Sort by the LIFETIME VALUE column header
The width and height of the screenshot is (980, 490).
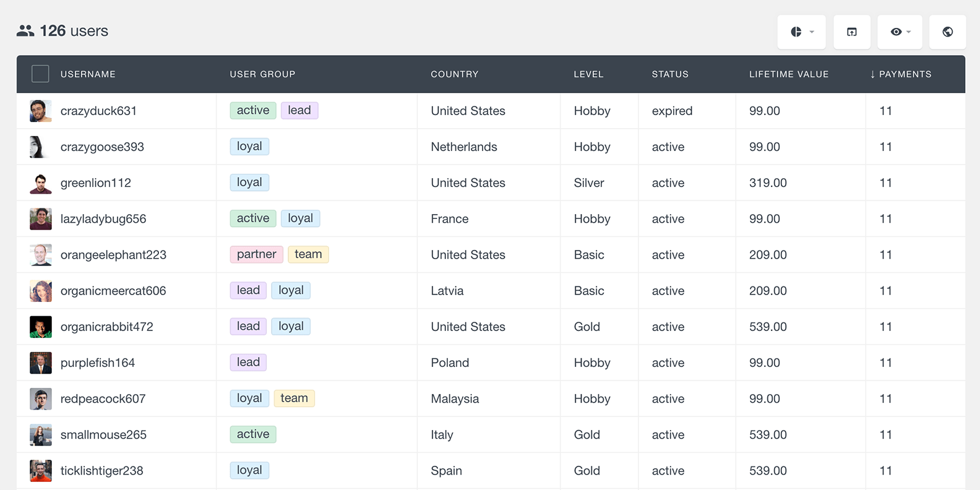[x=789, y=74]
